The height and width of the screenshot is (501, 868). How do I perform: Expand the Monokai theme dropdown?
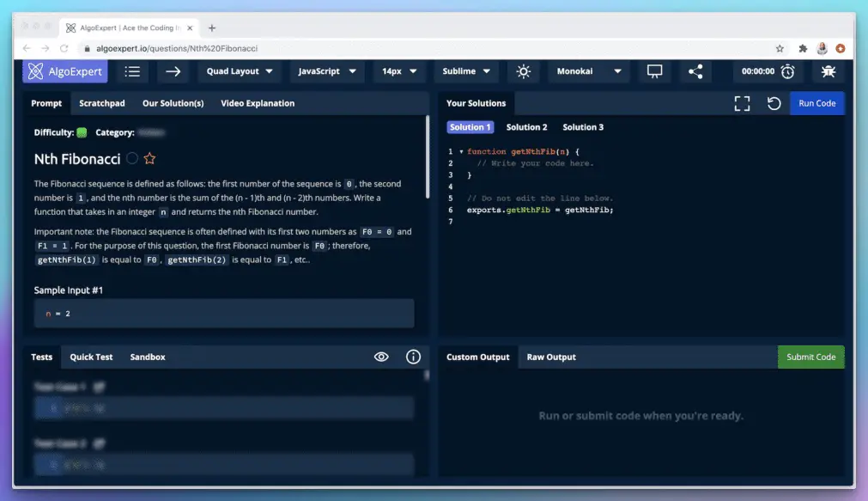(588, 71)
